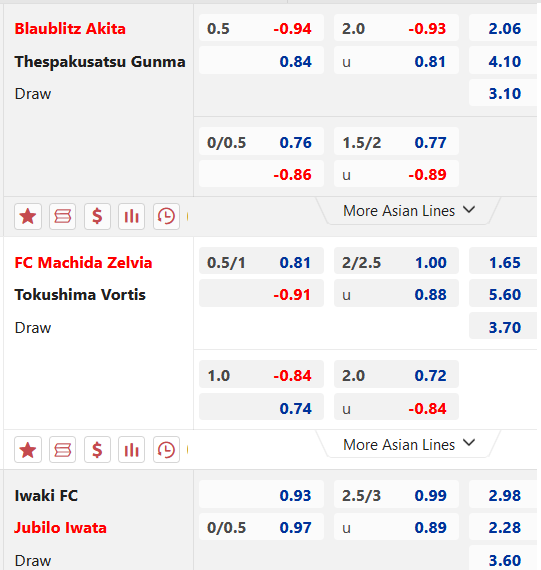Screen dimensions: 541x570
Task: Open statistics bar chart icon for Blaublitz Akita match
Action: pyautogui.click(x=132, y=217)
